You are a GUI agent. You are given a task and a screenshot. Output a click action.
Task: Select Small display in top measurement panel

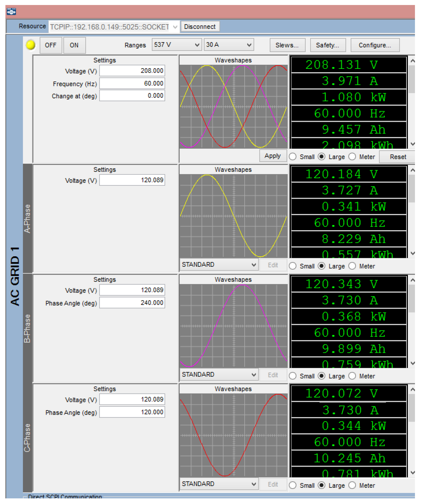293,157
